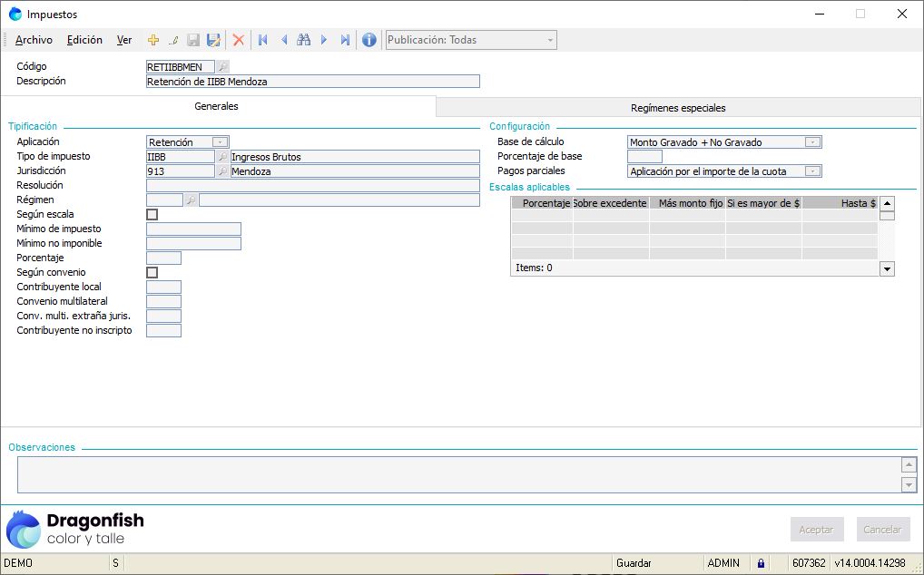Open the Base de cálculo dropdown
This screenshot has width=924, height=575.
pos(812,141)
